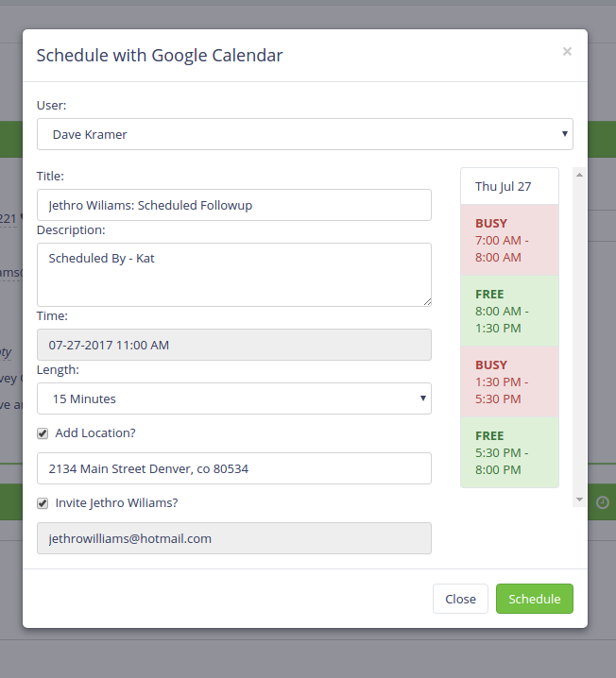Expand the Length dropdown set to 15 Minutes
The height and width of the screenshot is (678, 616).
pyautogui.click(x=234, y=398)
